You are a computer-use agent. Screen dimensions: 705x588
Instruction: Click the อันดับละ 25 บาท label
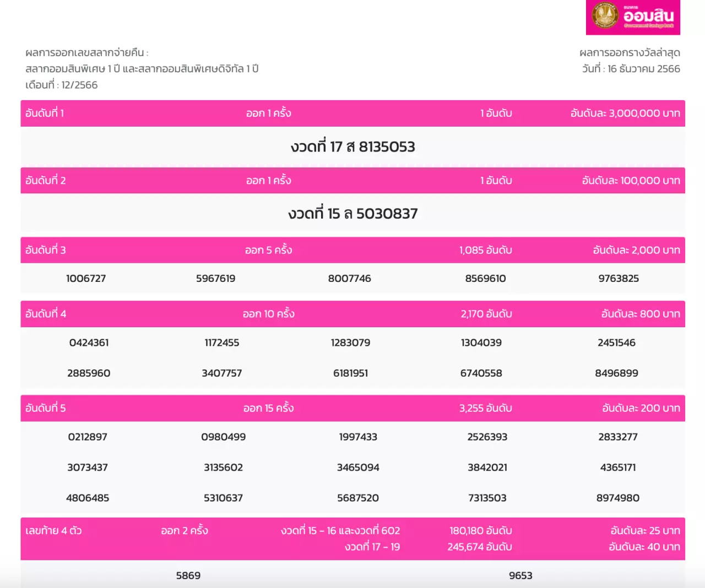coord(646,531)
